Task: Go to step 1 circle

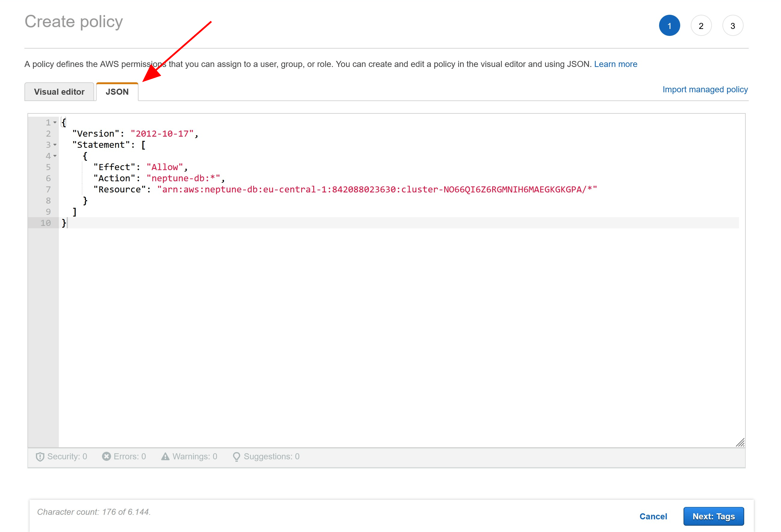Action: pyautogui.click(x=669, y=26)
